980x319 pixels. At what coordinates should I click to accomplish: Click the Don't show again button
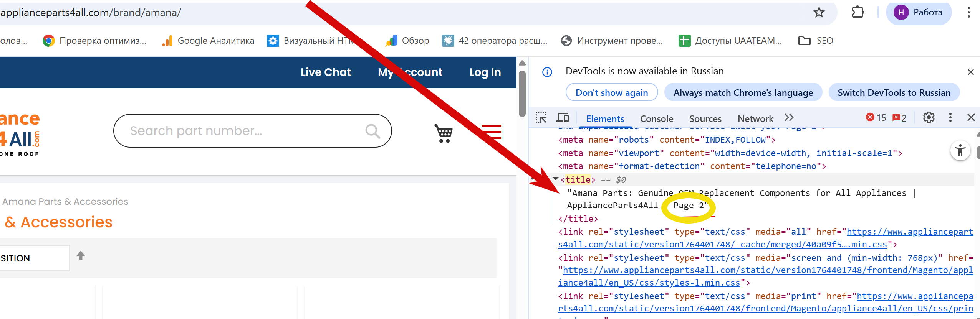pos(612,93)
